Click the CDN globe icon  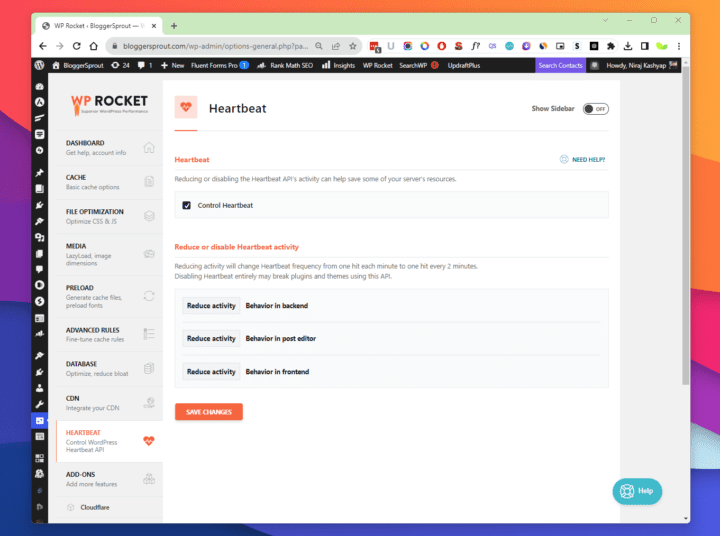coord(149,403)
